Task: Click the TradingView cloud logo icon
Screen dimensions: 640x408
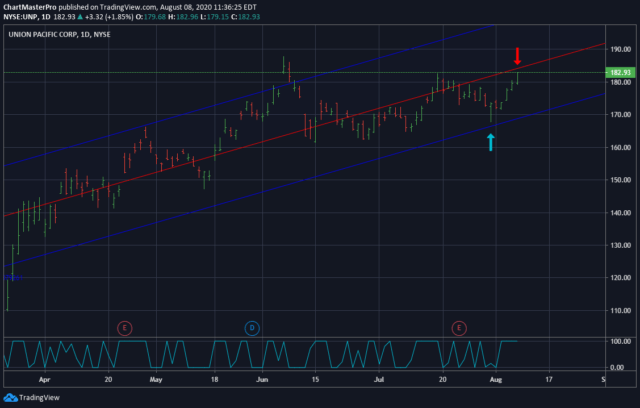Action: 10,397
